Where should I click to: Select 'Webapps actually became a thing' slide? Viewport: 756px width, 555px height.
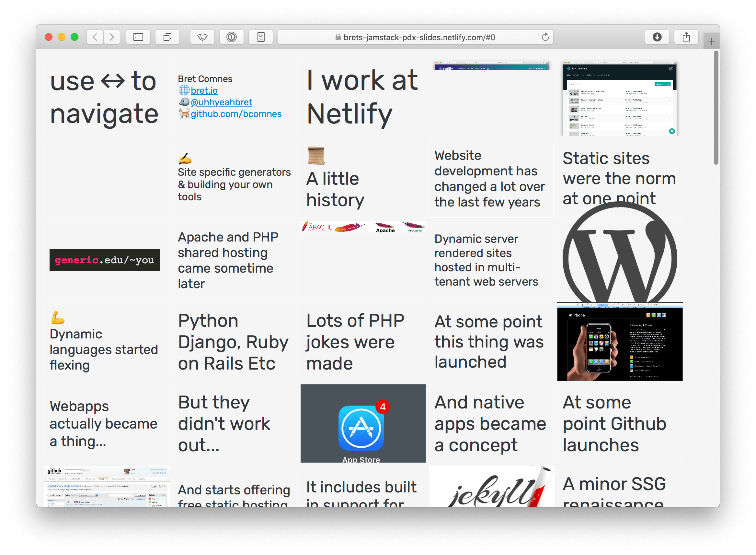[x=107, y=423]
